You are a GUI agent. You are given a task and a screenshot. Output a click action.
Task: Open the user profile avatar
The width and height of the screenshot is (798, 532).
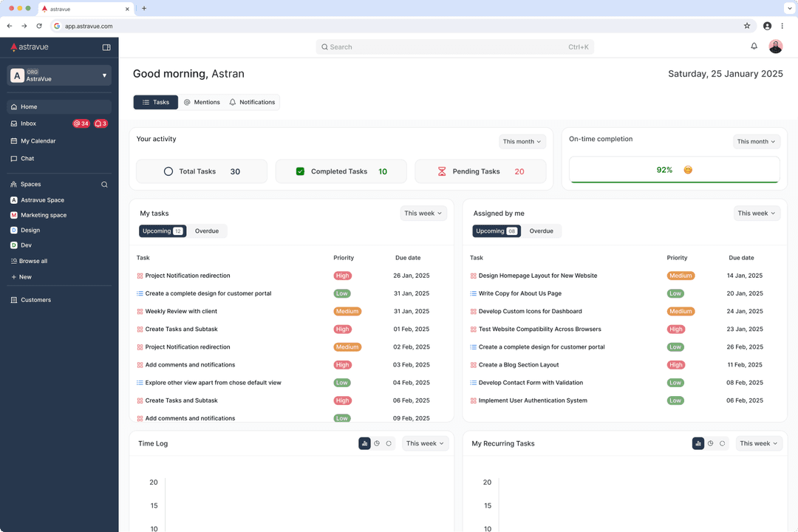coord(775,47)
